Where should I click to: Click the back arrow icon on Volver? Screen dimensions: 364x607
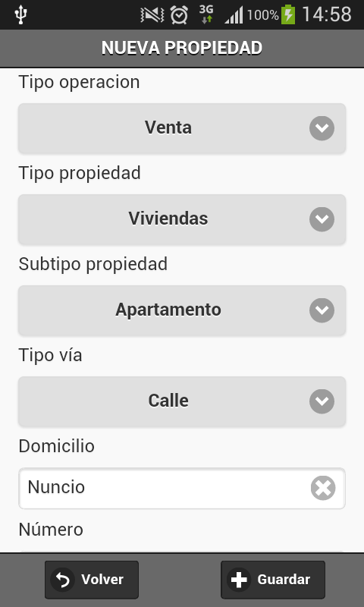[63, 580]
